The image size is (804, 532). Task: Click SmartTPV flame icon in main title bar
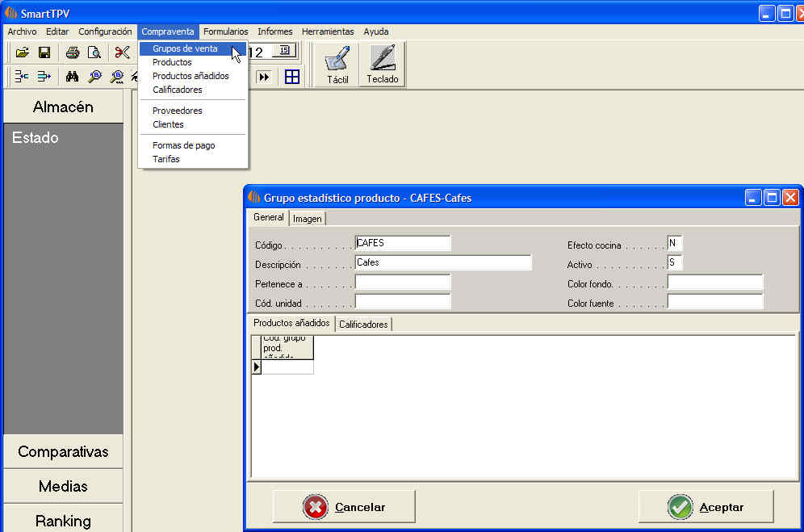pyautogui.click(x=10, y=12)
